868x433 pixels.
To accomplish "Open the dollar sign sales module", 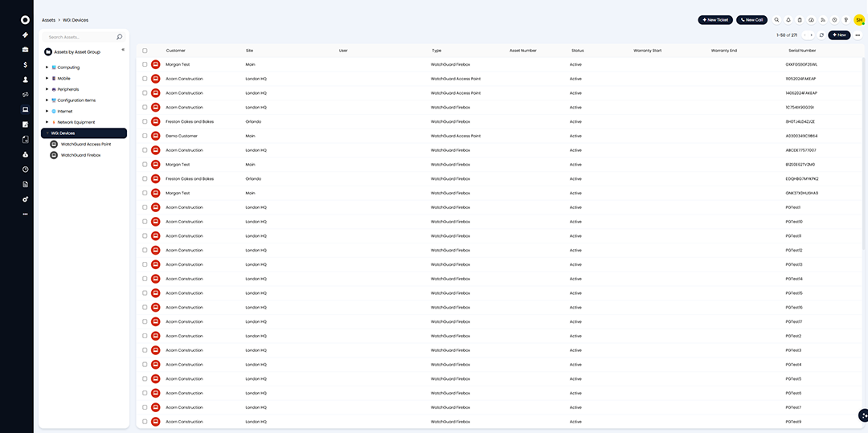I will 25,64.
